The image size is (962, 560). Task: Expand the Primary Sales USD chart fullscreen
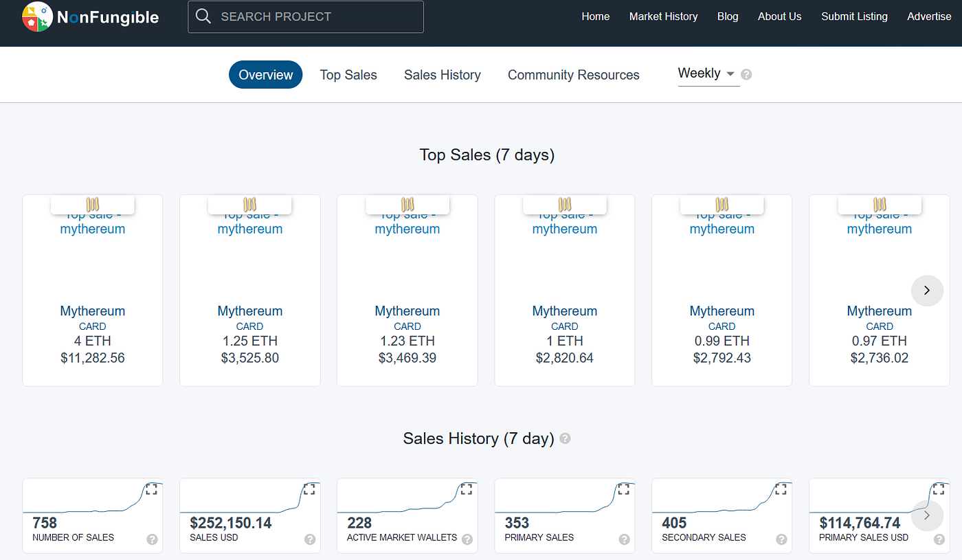click(x=939, y=489)
